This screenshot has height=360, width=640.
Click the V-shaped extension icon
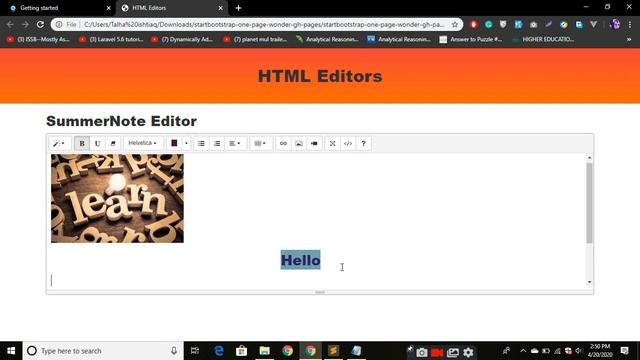[x=593, y=24]
